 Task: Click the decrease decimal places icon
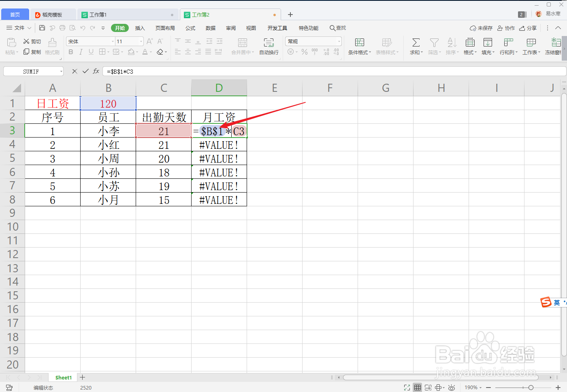pos(336,52)
